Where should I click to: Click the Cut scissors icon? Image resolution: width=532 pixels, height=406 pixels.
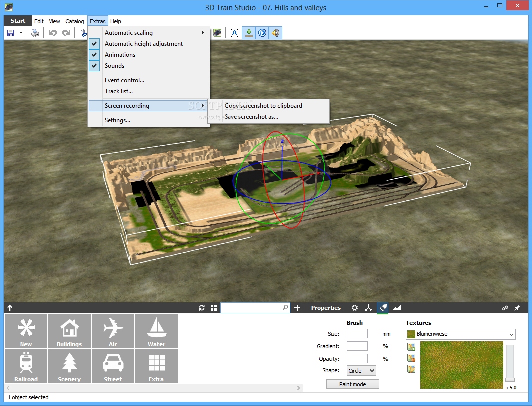point(84,33)
